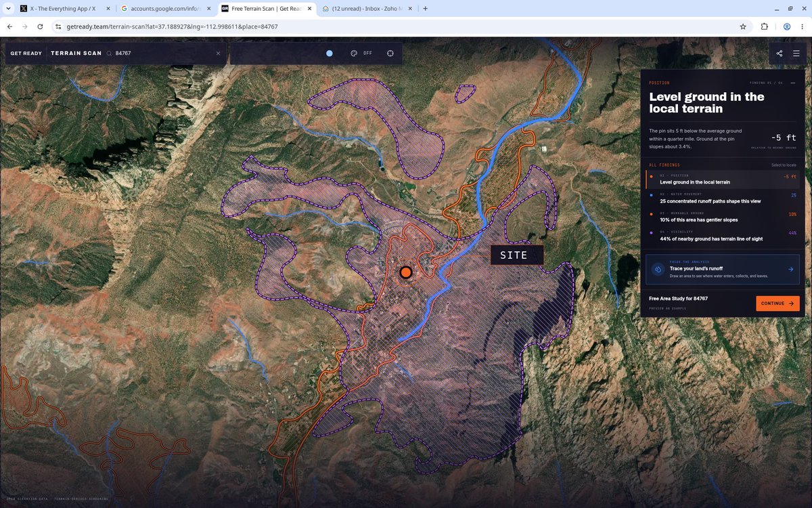Select the 44% terrain line of sight finding
Viewport: 812px width, 508px height.
722,236
